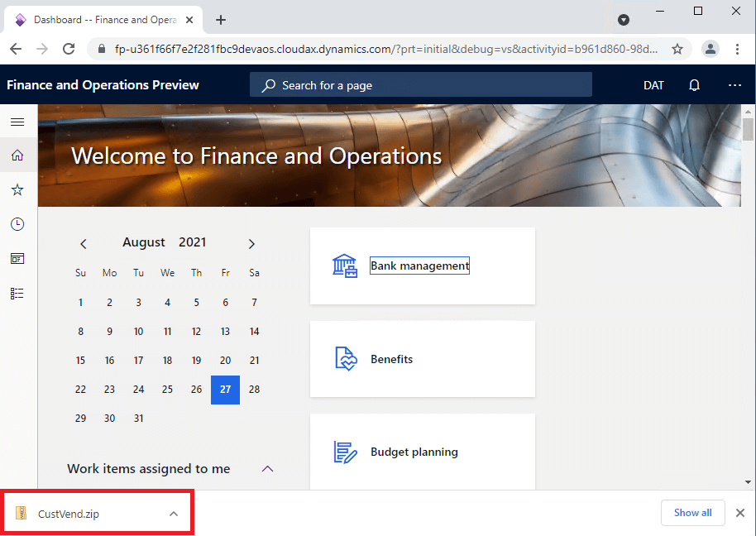This screenshot has width=756, height=536.
Task: Select August 25 in calendar
Action: [167, 390]
